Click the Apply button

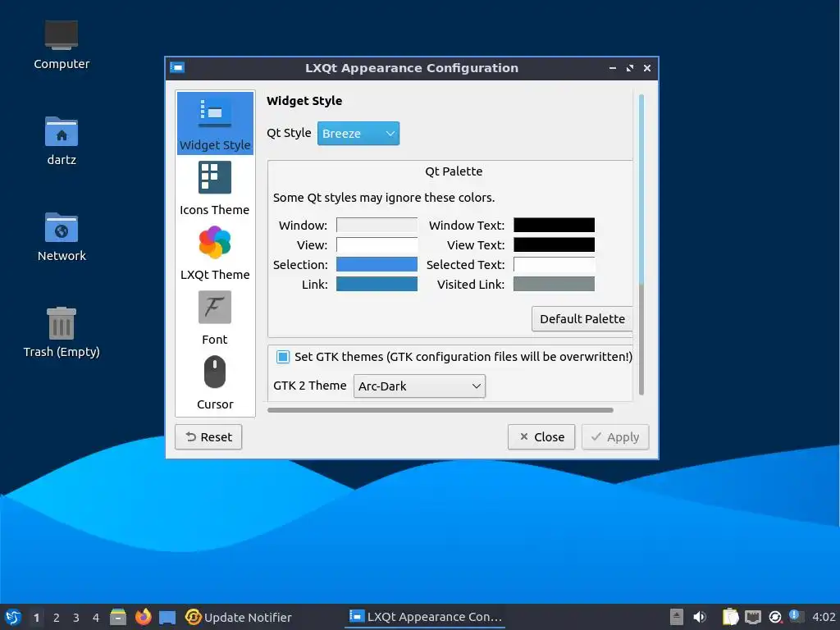click(x=615, y=437)
